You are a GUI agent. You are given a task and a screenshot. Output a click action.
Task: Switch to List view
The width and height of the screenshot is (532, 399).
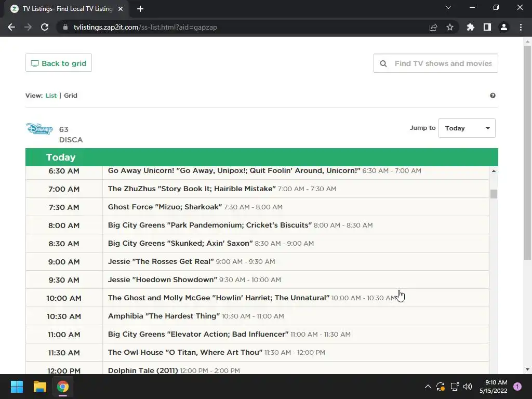coord(51,96)
